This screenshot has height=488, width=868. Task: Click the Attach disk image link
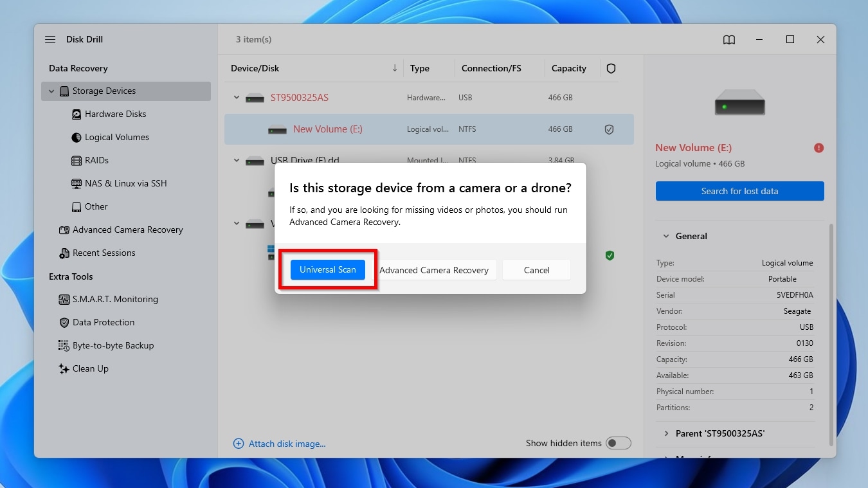[280, 443]
